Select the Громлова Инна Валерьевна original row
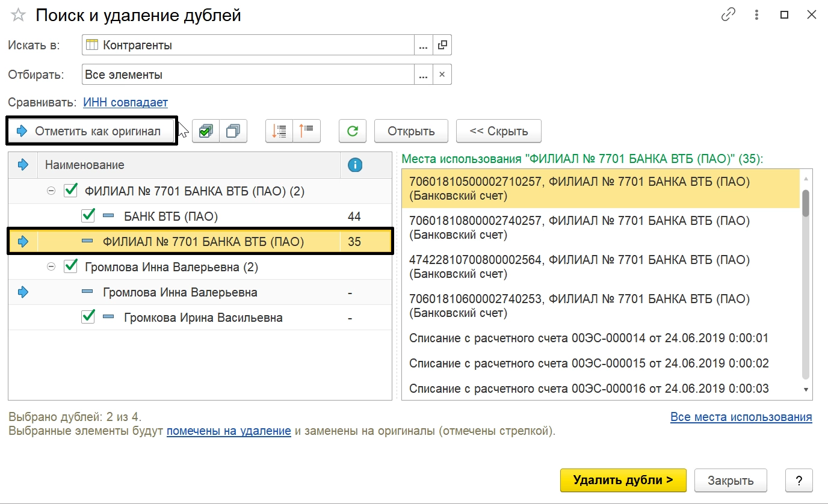Viewport: 828px width, 504px height. click(180, 292)
